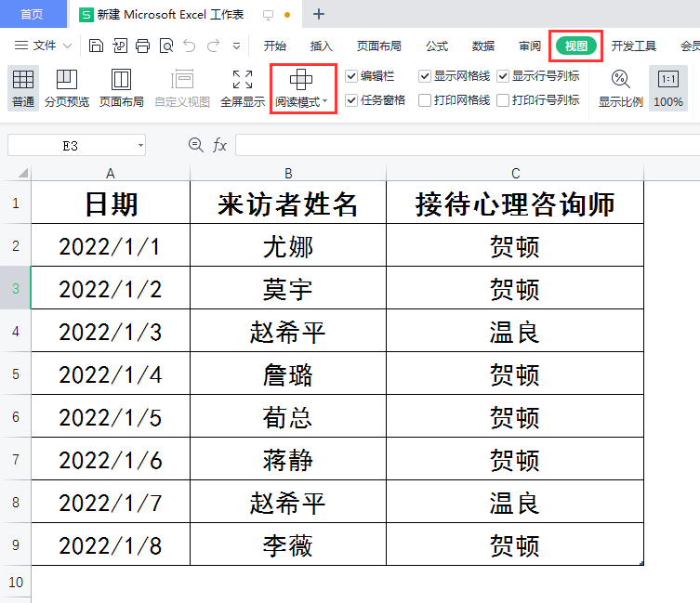Toggle the 编辑栏 checkbox

(x=351, y=76)
